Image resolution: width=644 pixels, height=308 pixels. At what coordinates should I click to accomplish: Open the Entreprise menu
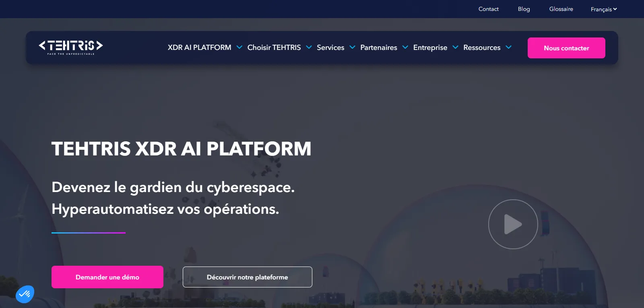430,48
